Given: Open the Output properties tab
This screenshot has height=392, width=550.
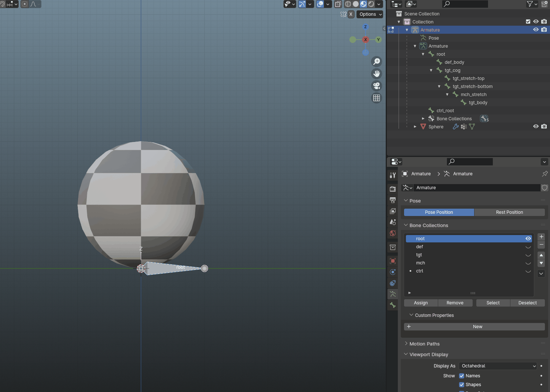Looking at the screenshot, I should point(392,200).
